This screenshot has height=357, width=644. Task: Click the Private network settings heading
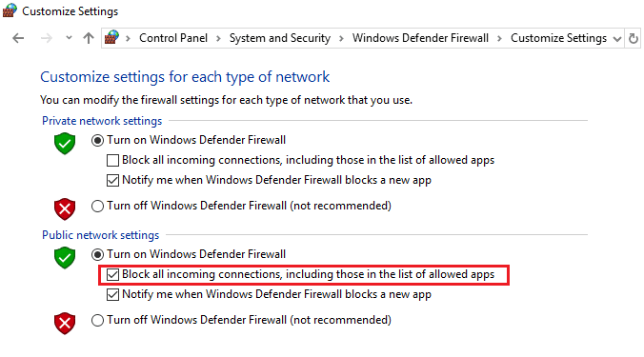click(102, 121)
